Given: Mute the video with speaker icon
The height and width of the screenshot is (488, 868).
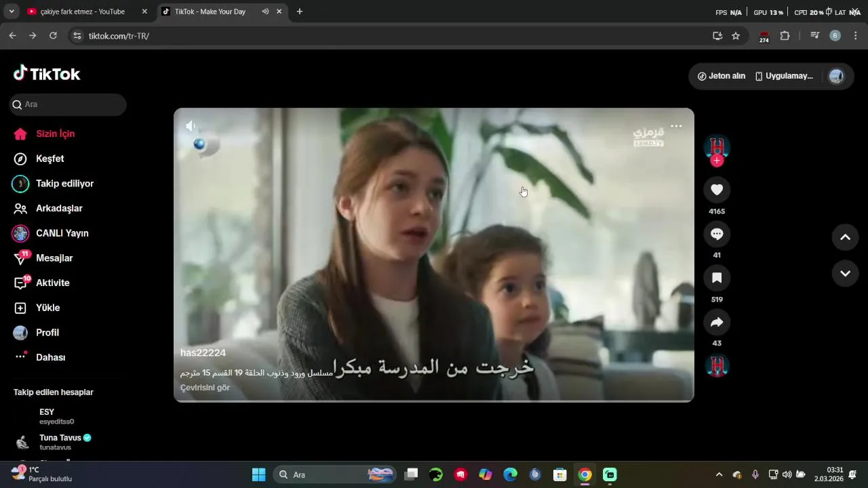Looking at the screenshot, I should pos(191,126).
